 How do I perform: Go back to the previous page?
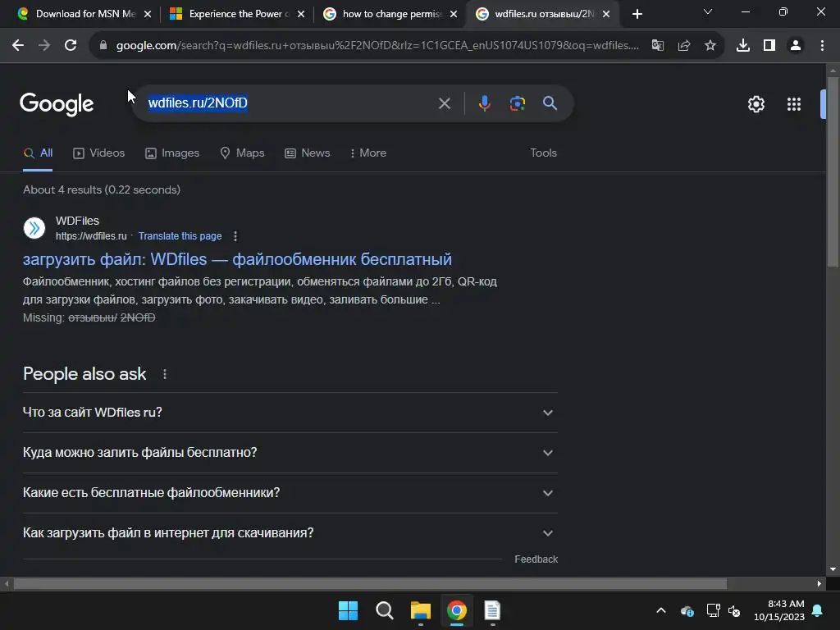pyautogui.click(x=18, y=46)
